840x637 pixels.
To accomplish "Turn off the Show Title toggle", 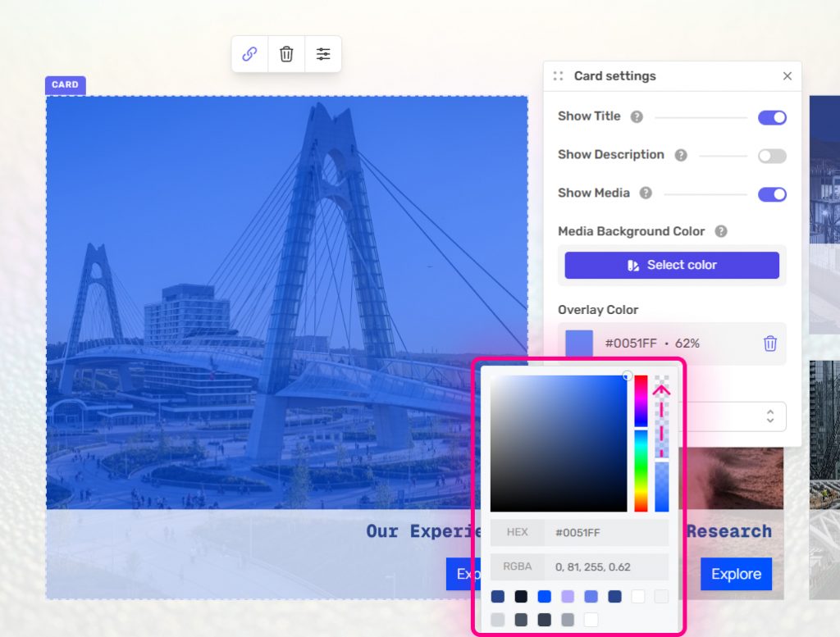I will click(x=771, y=117).
